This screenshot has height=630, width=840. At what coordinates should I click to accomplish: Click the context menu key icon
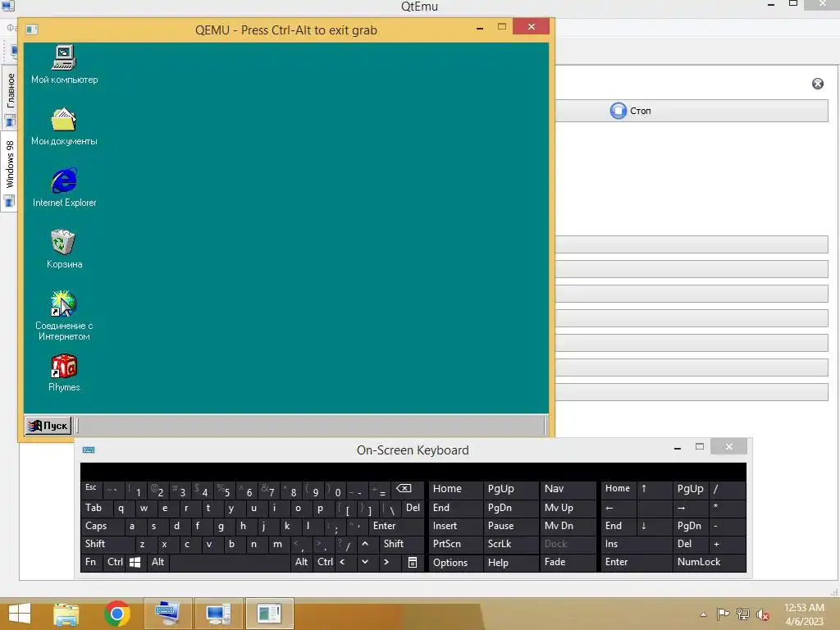click(x=413, y=562)
